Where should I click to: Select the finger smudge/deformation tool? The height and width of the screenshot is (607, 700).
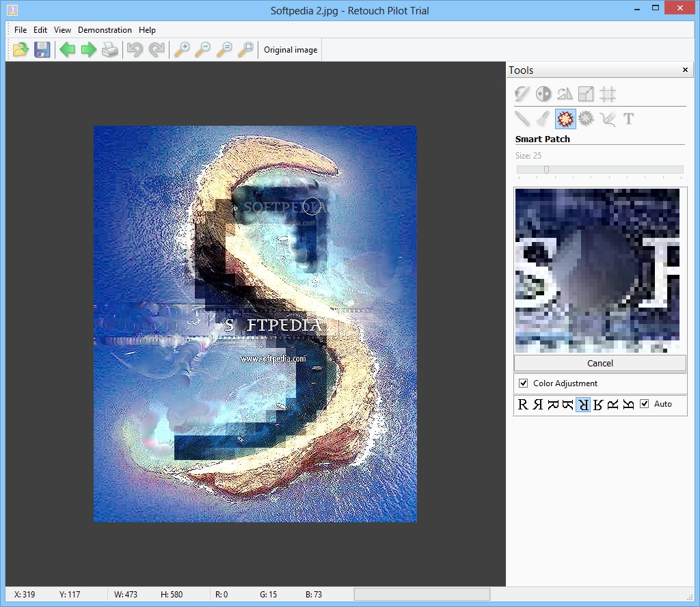[x=608, y=119]
